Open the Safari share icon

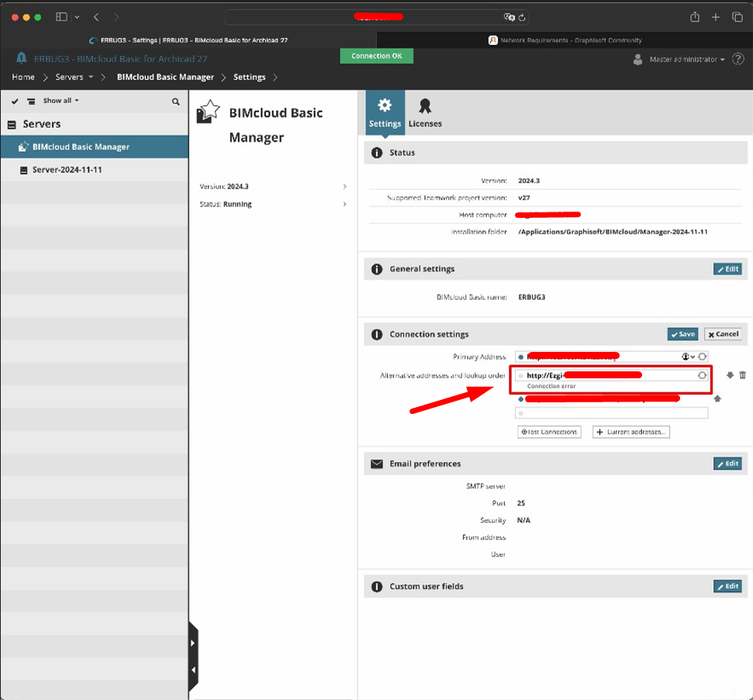[694, 17]
